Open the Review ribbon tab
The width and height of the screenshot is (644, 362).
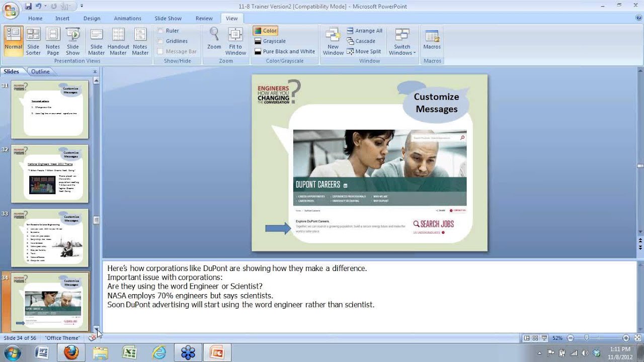(x=204, y=18)
